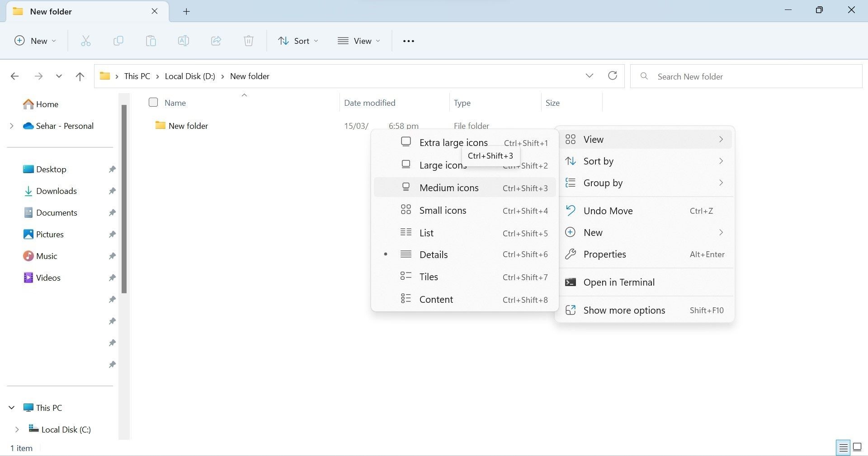Open Documents in quick access
Image resolution: width=868 pixels, height=456 pixels.
50,212
